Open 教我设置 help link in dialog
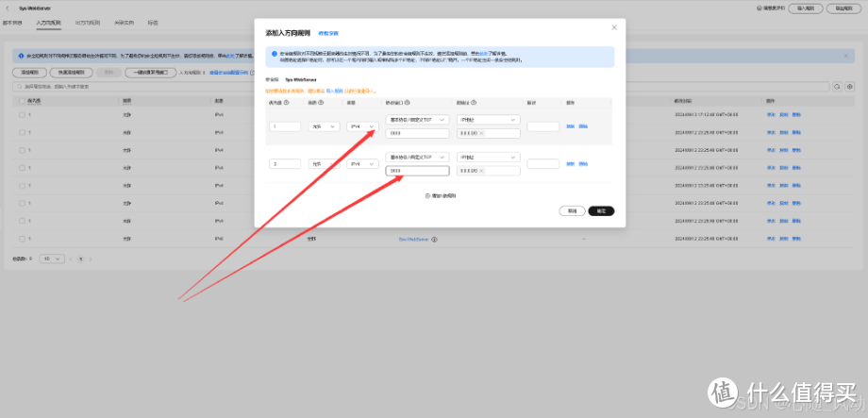The height and width of the screenshot is (418, 868). tap(328, 34)
